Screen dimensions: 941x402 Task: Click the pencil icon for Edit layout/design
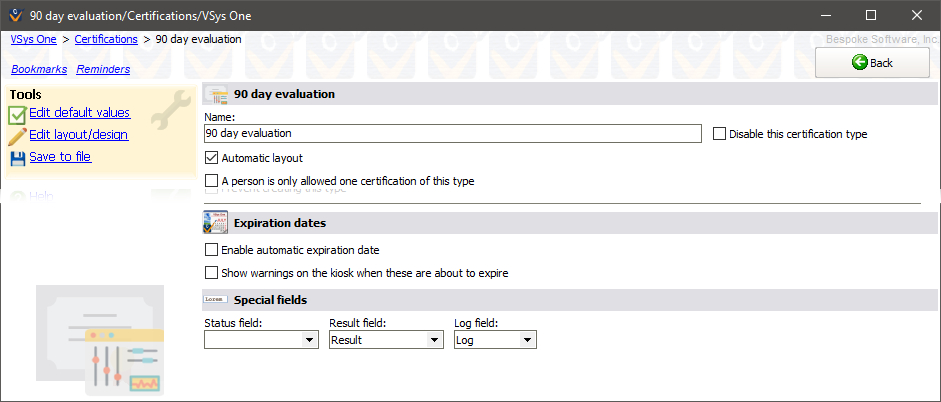tap(18, 136)
